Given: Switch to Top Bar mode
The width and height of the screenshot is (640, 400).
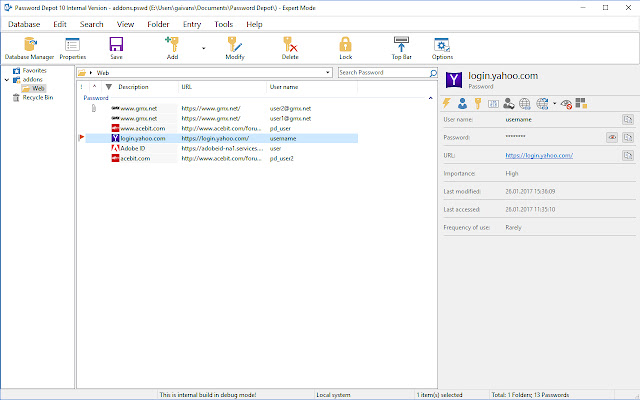Looking at the screenshot, I should pyautogui.click(x=401, y=48).
